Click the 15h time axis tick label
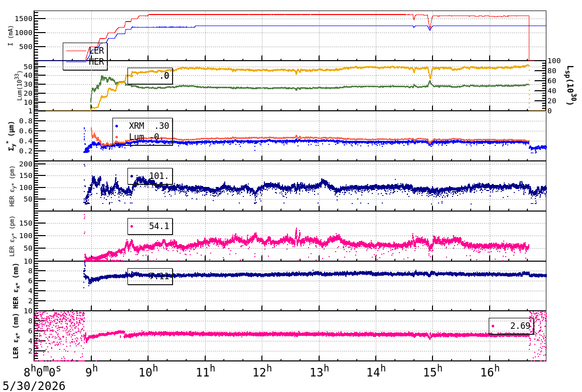 coord(433,371)
